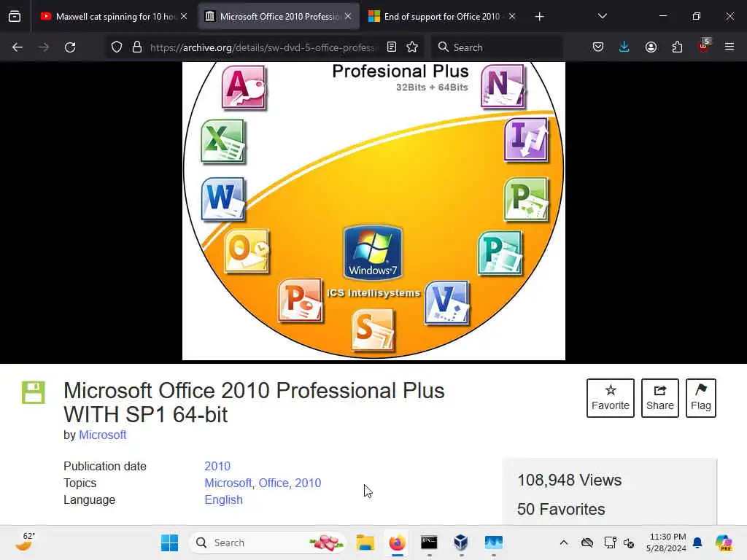Go back to the previous page
The width and height of the screenshot is (747, 560).
pyautogui.click(x=18, y=47)
